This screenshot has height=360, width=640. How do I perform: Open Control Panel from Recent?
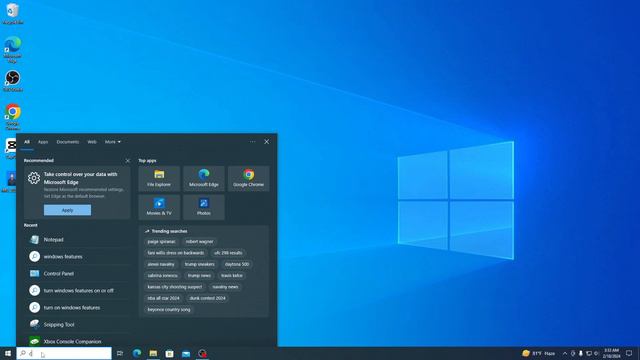coord(78,273)
